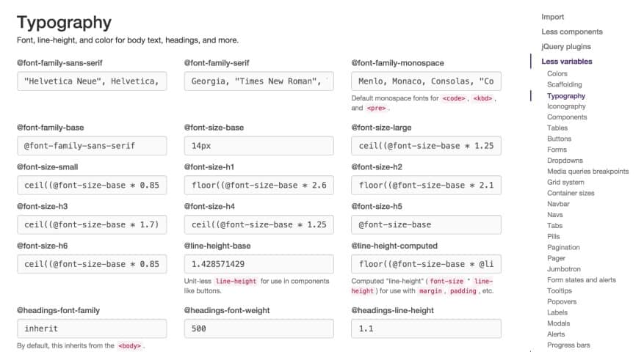Click the @font-size-h4 input field
This screenshot has width=644, height=352.
[258, 224]
